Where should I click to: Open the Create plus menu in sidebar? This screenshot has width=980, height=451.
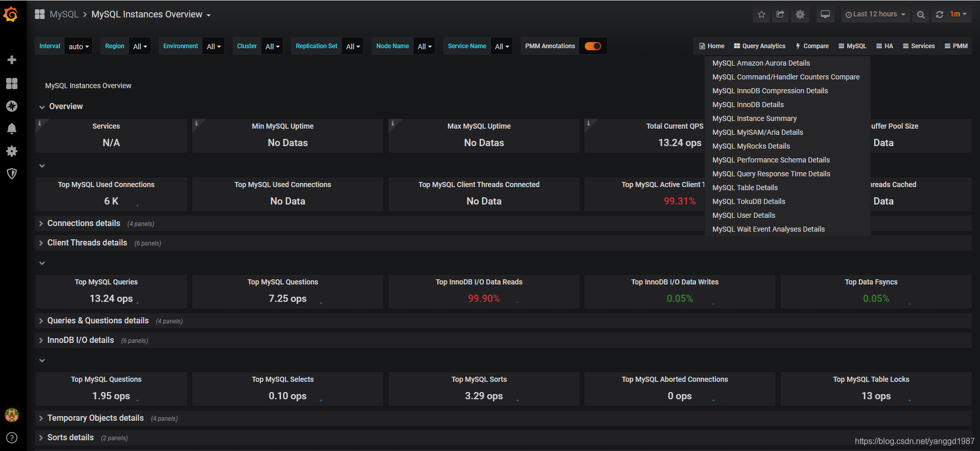[11, 60]
